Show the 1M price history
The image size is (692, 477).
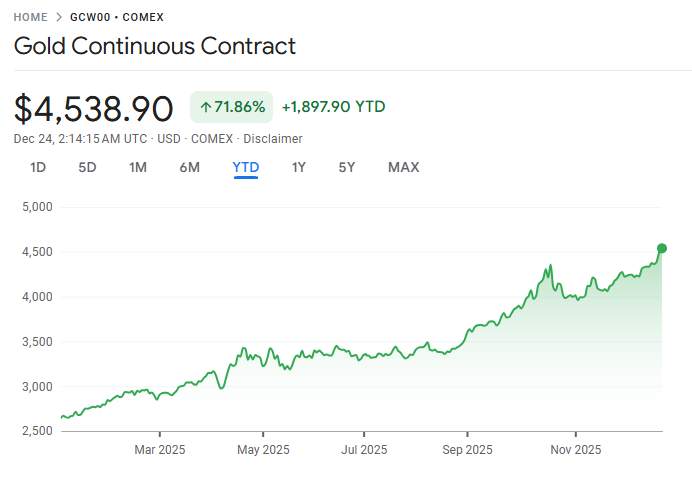click(x=138, y=167)
